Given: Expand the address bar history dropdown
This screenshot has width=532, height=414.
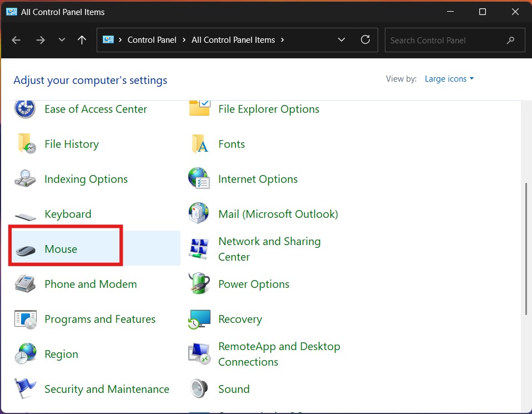Looking at the screenshot, I should click(x=342, y=40).
